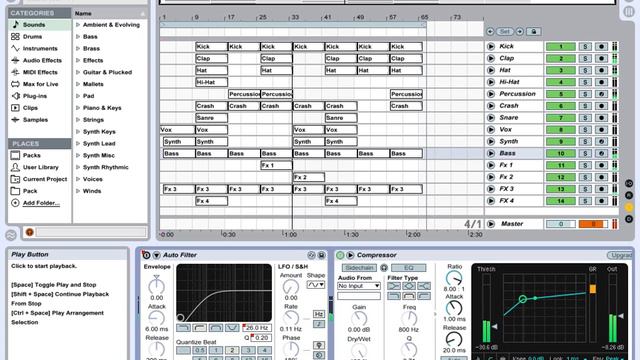
Task: Expand the Bass sounds folder
Action: point(78,36)
